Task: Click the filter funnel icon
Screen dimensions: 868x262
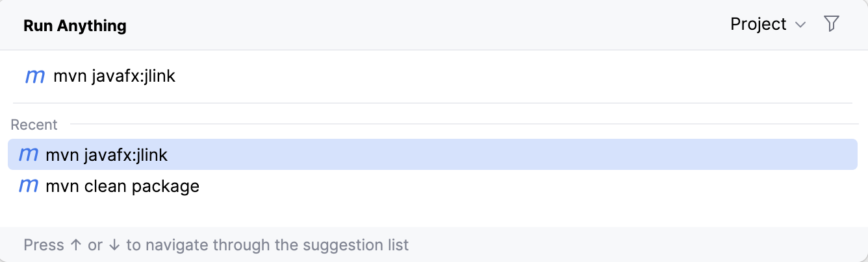Action: [x=831, y=25]
